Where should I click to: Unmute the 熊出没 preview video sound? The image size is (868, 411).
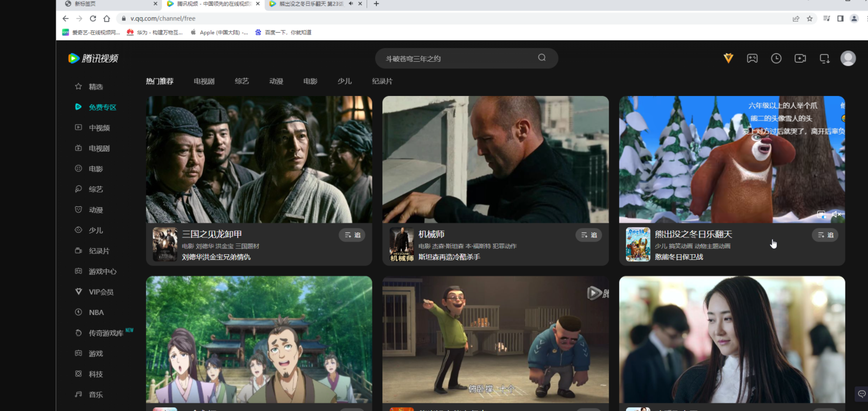coord(836,214)
